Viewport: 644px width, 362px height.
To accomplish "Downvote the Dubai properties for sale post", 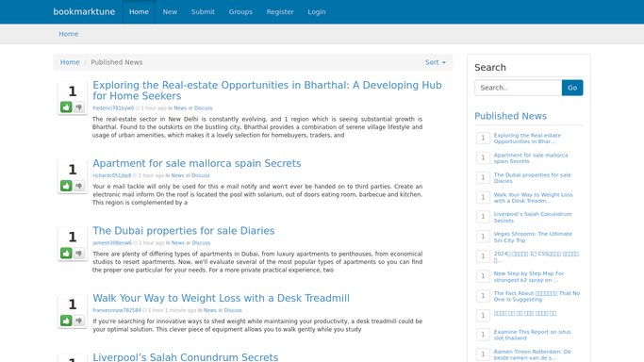I will tap(79, 253).
